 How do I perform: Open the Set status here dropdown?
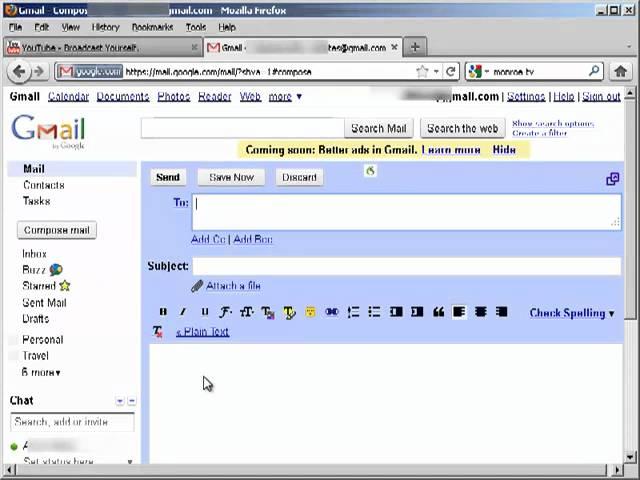[130, 461]
